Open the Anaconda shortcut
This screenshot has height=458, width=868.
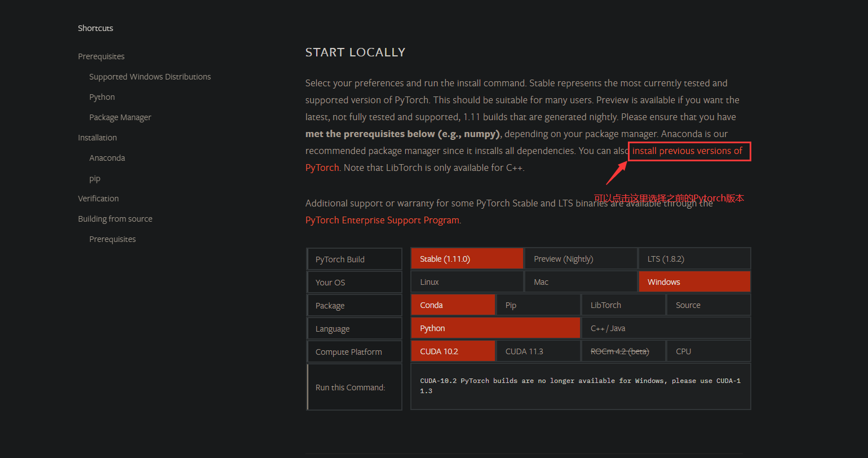coord(107,158)
